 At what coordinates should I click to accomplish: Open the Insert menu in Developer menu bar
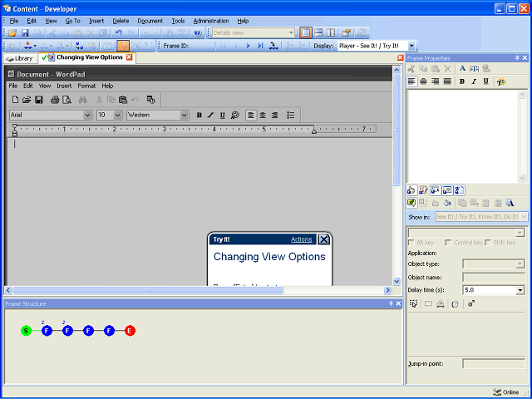coord(96,21)
